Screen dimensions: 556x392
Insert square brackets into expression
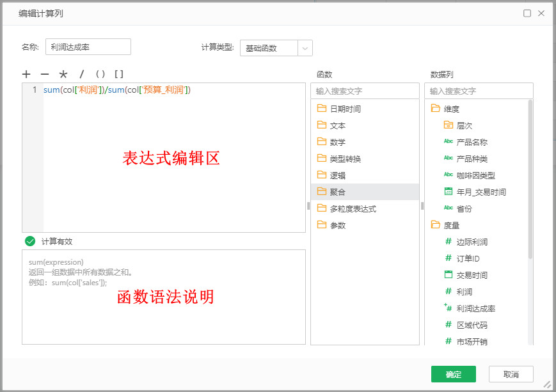coord(119,74)
